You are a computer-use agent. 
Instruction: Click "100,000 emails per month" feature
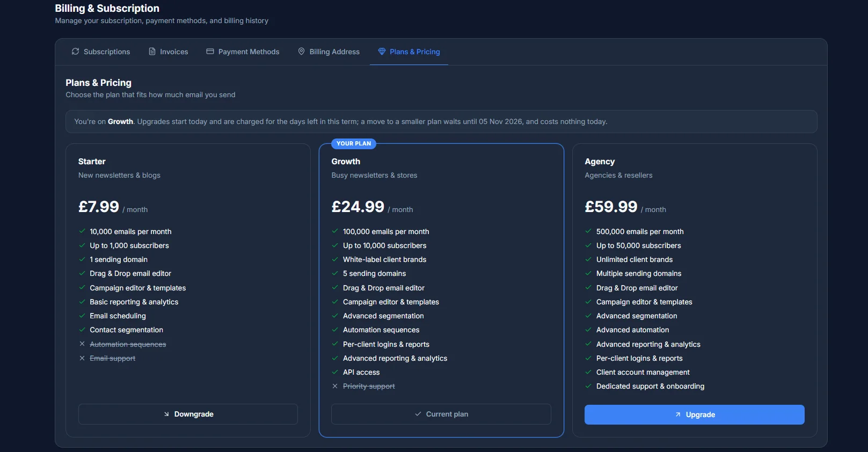386,232
